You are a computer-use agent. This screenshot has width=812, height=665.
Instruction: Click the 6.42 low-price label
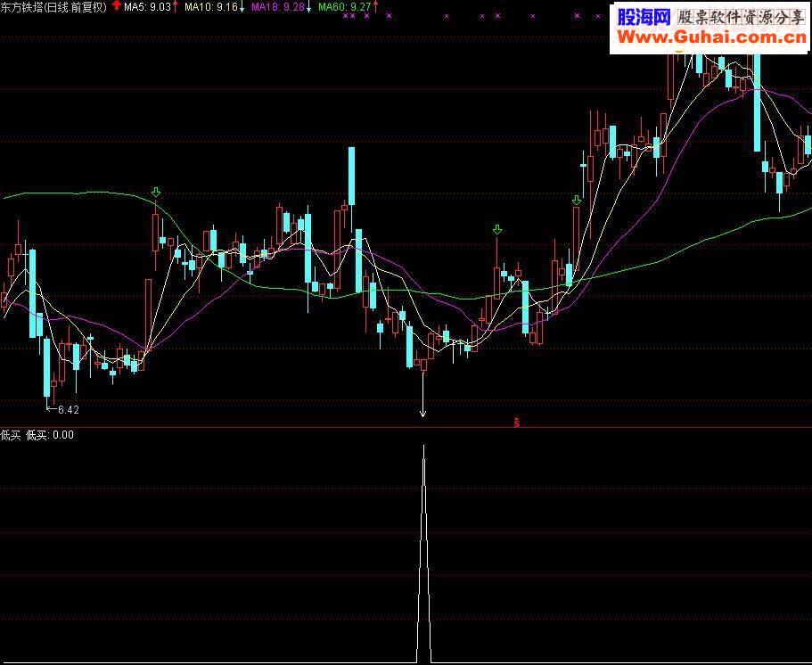pos(69,410)
